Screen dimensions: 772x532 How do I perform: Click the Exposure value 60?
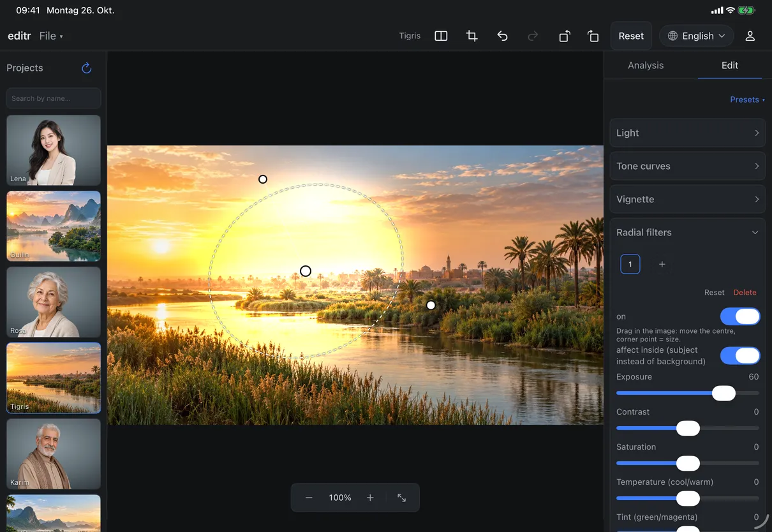[753, 377]
